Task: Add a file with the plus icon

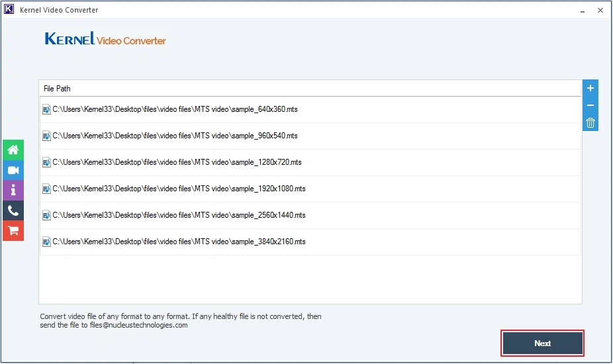Action: point(590,88)
